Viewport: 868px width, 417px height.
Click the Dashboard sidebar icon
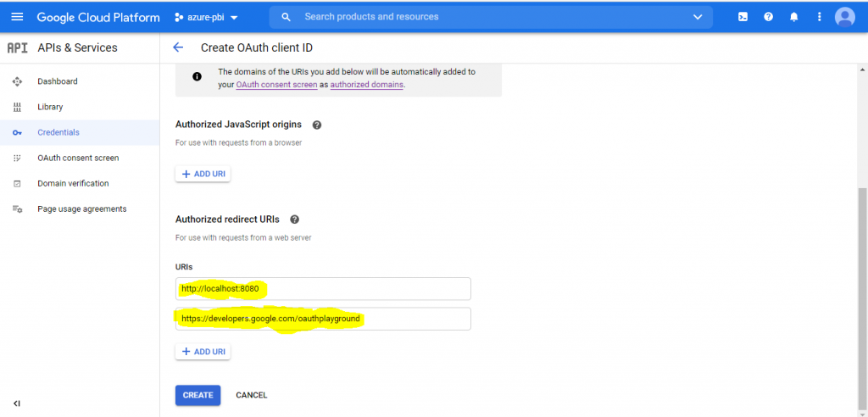coord(17,81)
